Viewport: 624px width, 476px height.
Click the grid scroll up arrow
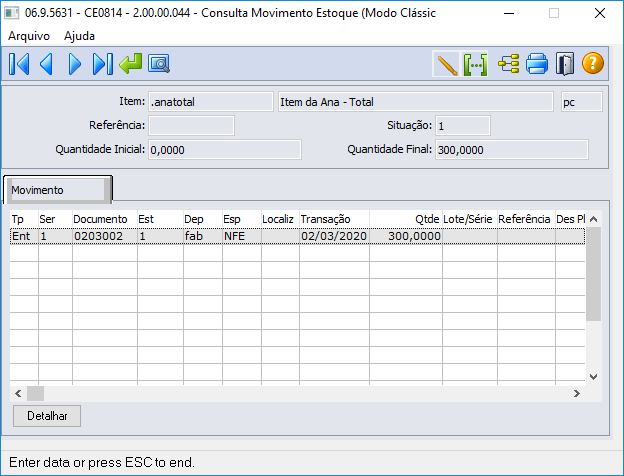tap(593, 219)
